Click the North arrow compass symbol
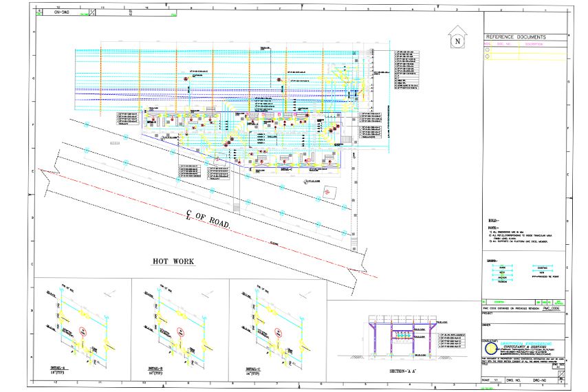The width and height of the screenshot is (588, 392). point(457,41)
